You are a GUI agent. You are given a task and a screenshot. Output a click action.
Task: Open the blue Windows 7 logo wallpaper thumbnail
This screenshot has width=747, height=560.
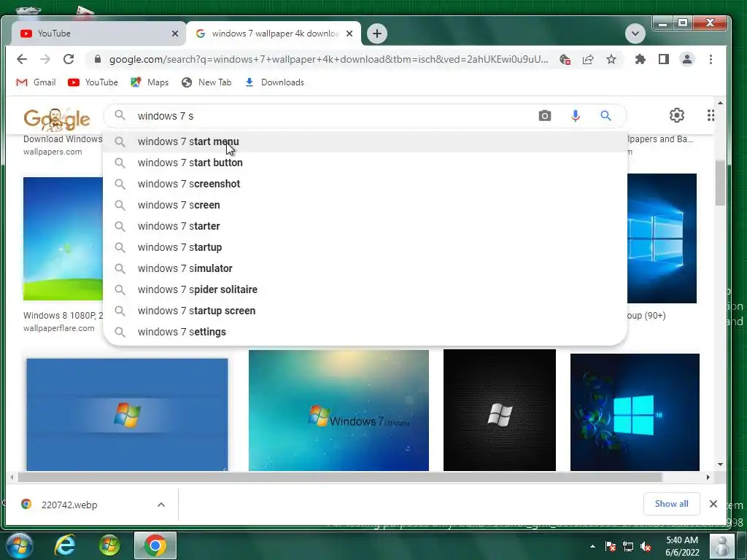click(x=127, y=414)
